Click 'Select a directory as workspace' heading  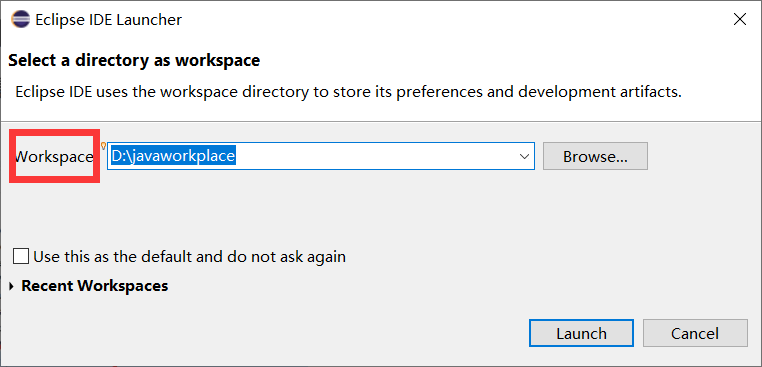(134, 61)
